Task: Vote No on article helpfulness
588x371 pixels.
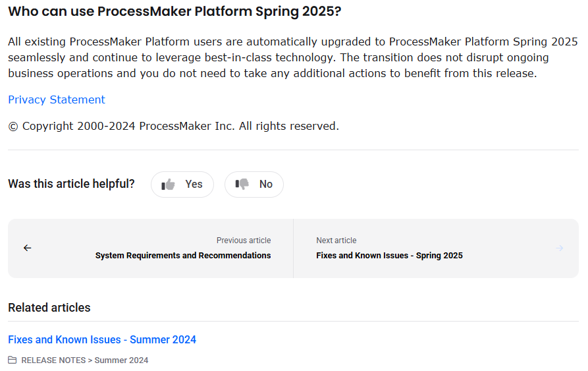Action: pyautogui.click(x=254, y=185)
